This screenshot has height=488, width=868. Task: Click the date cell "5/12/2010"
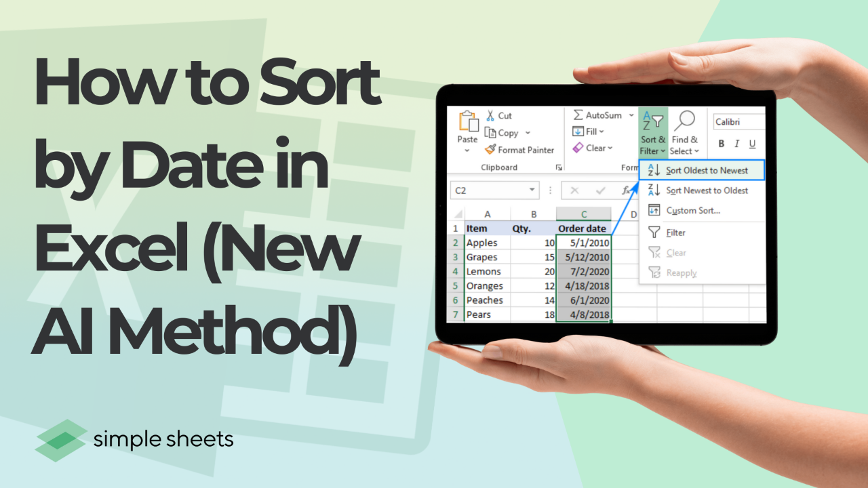[583, 257]
